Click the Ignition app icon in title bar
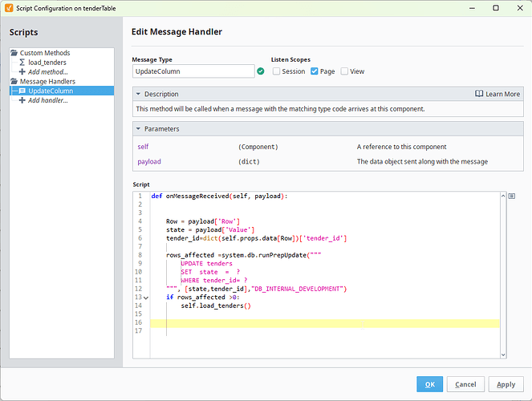The image size is (532, 401). click(9, 8)
